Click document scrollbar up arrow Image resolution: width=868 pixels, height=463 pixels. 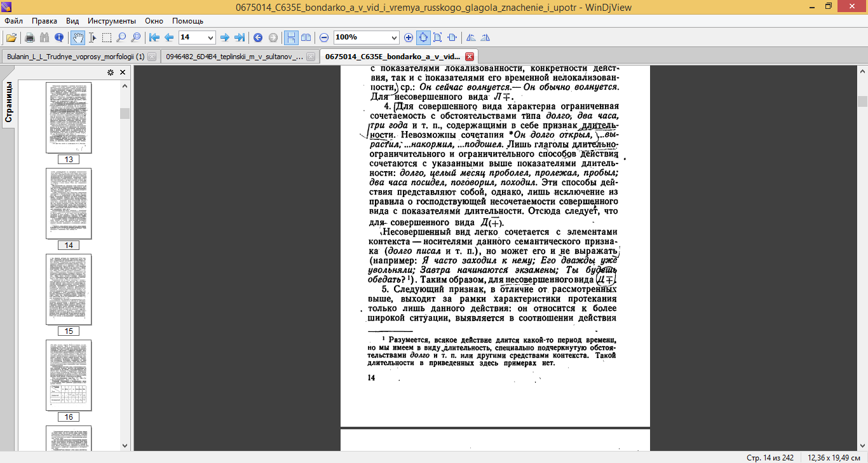tap(862, 70)
